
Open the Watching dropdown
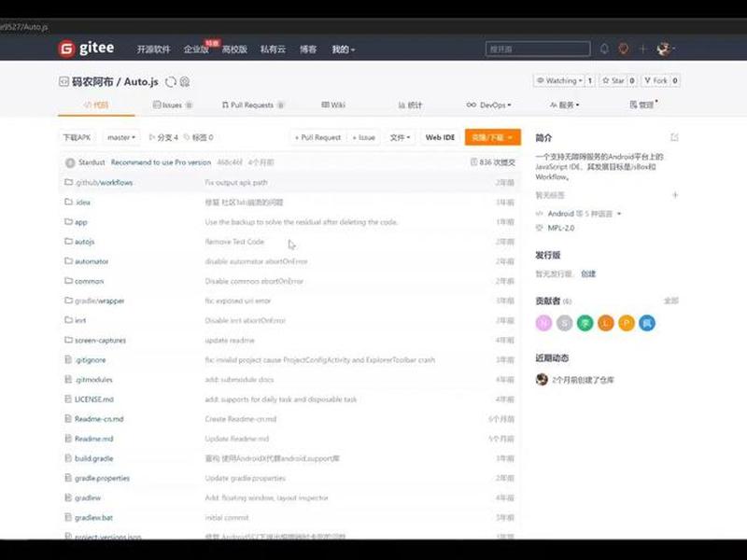point(559,81)
